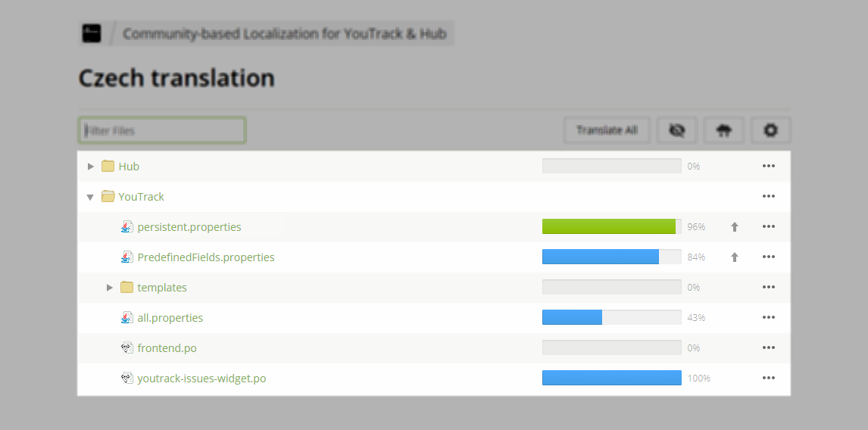Click the Hub 0% progress bar

612,166
